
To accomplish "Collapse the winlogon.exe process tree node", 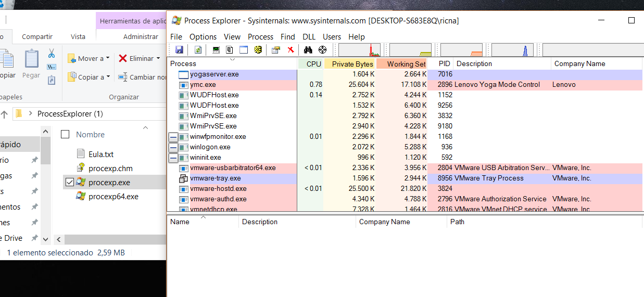I will 173,147.
